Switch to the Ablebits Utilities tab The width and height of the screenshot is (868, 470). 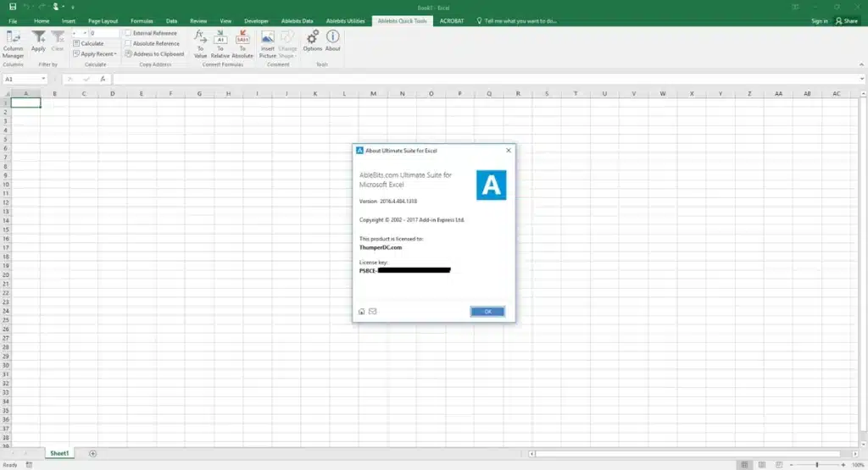[346, 21]
